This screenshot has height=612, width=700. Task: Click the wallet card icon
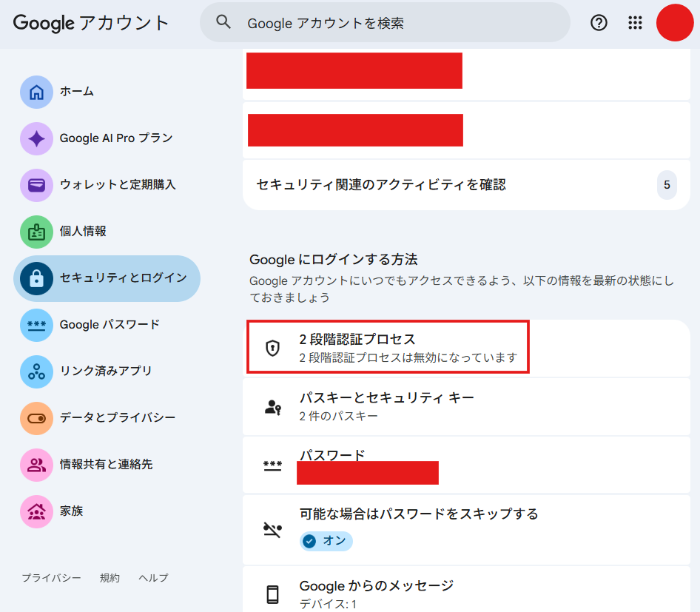pyautogui.click(x=36, y=185)
